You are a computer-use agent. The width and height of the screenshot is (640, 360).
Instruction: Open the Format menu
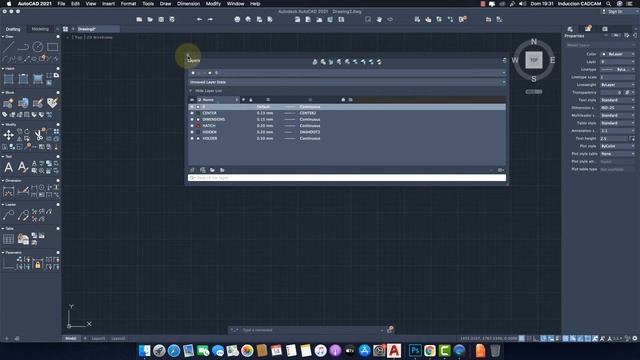pos(128,4)
